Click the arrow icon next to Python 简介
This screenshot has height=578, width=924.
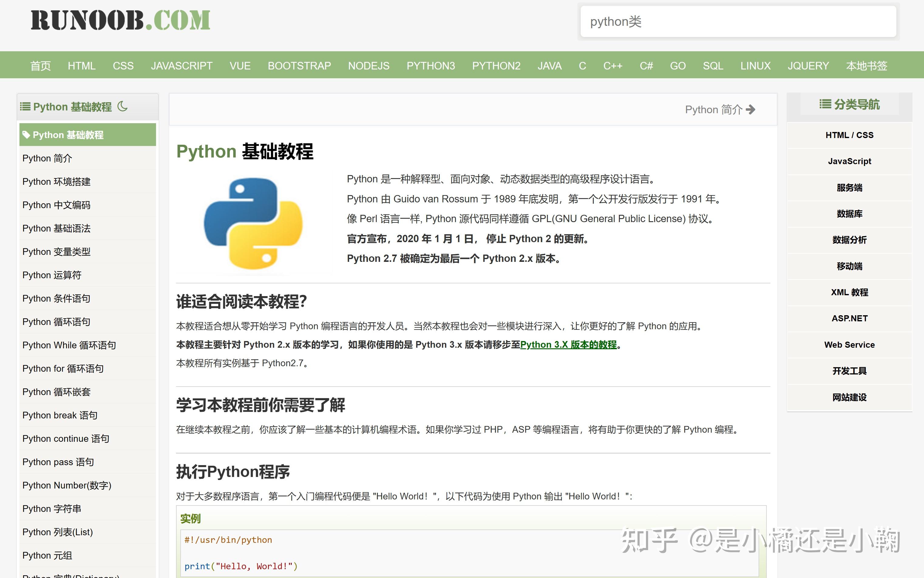751,110
